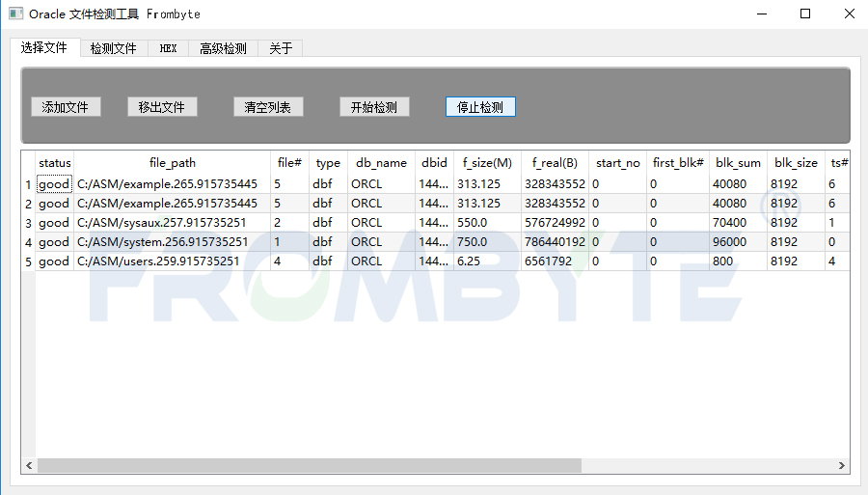Select the row header number 1
The width and height of the screenshot is (868, 495).
click(x=28, y=184)
